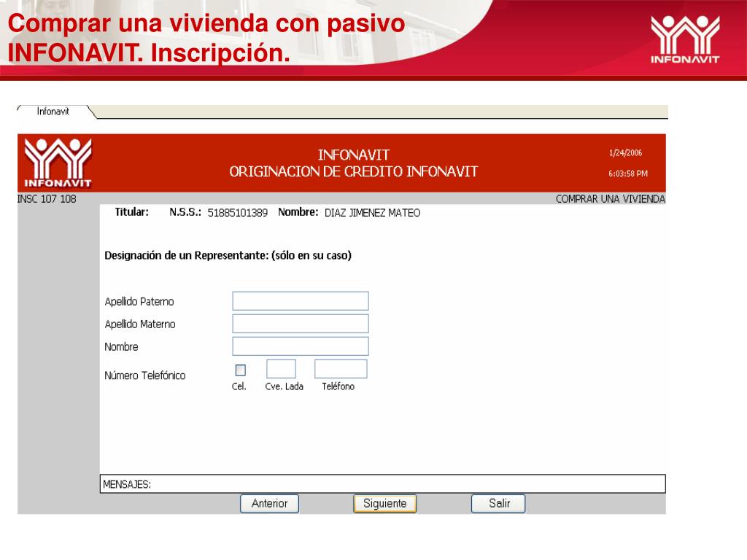This screenshot has height=560, width=747.
Task: Click the Teléfono label under the box
Action: point(338,386)
